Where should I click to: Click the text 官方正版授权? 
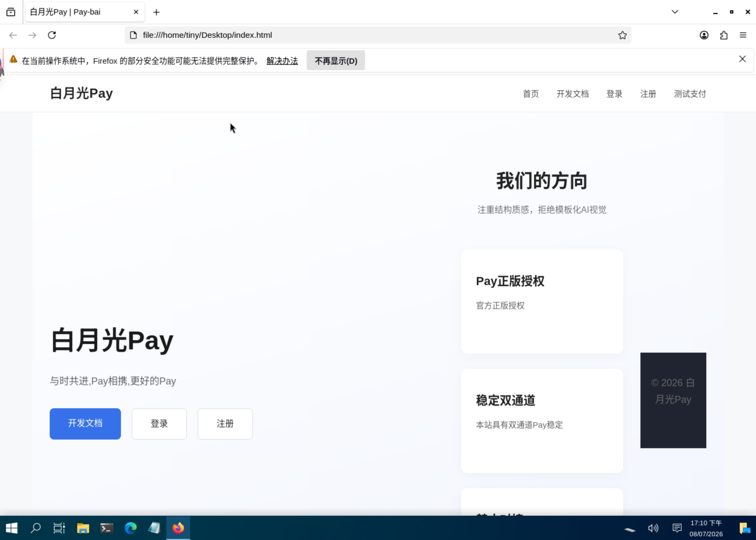(500, 306)
